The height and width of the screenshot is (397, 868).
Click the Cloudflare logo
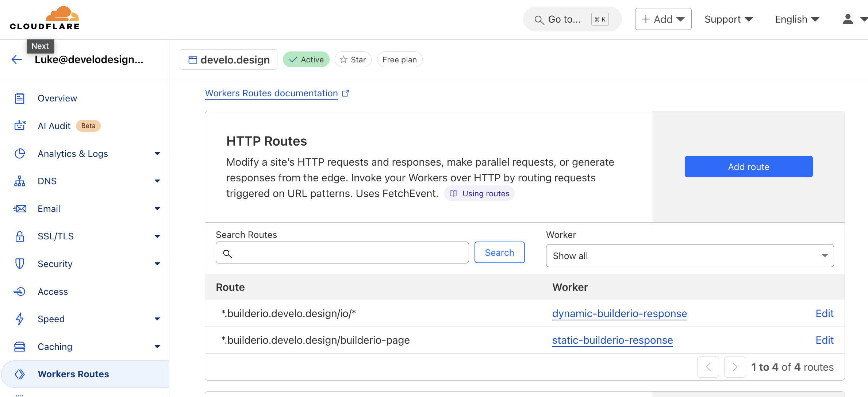click(x=45, y=18)
